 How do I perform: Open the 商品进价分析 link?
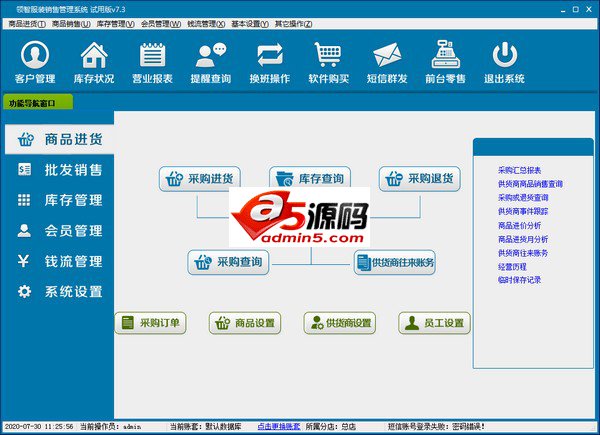point(519,225)
